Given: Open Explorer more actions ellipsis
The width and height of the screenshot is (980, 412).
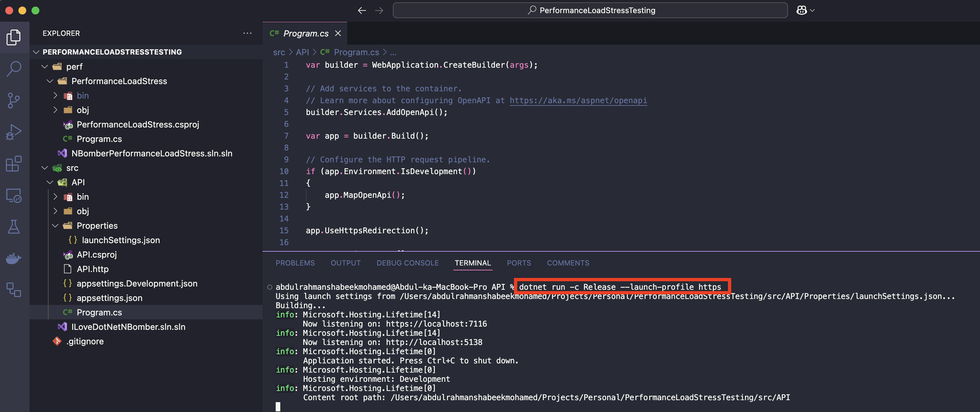Looking at the screenshot, I should coord(247,33).
